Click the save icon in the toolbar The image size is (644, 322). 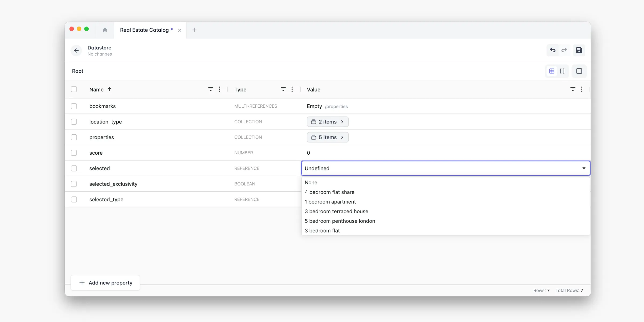click(579, 50)
